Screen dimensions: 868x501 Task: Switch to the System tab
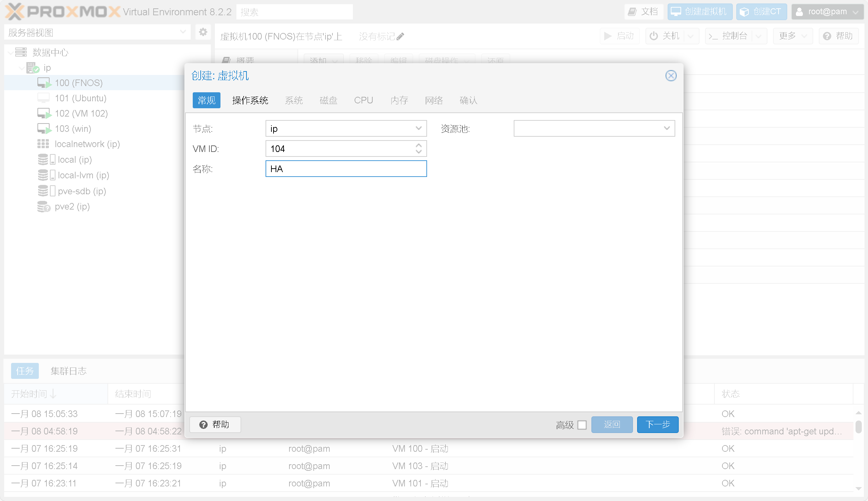(x=294, y=100)
